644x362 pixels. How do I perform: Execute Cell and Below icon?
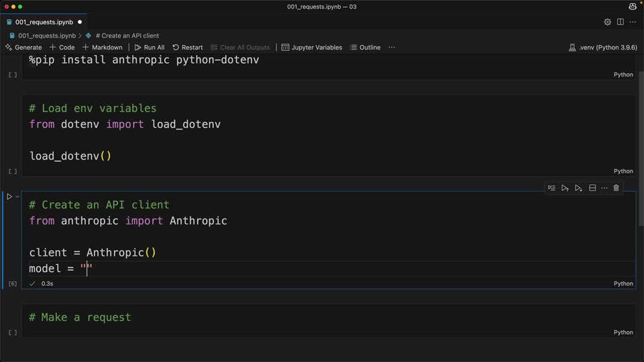(x=578, y=188)
